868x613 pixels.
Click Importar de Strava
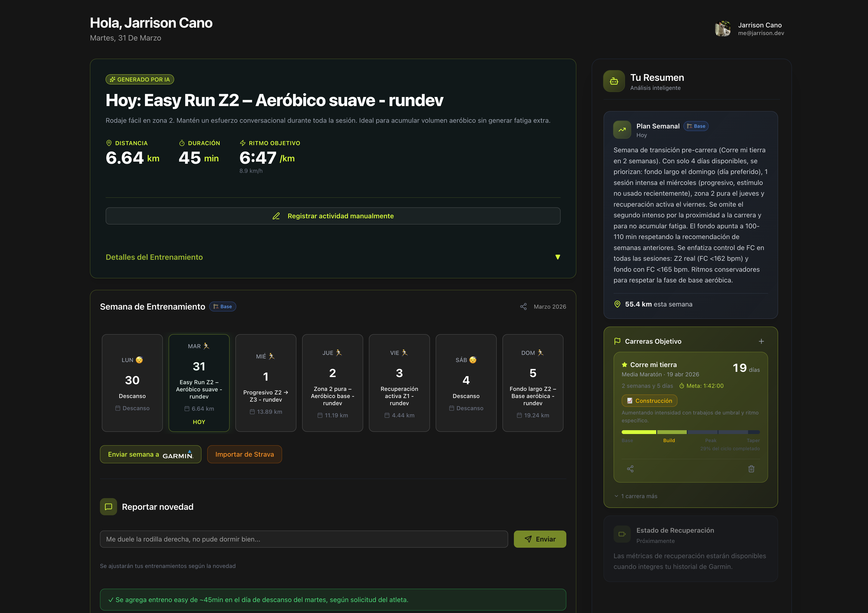pyautogui.click(x=244, y=454)
